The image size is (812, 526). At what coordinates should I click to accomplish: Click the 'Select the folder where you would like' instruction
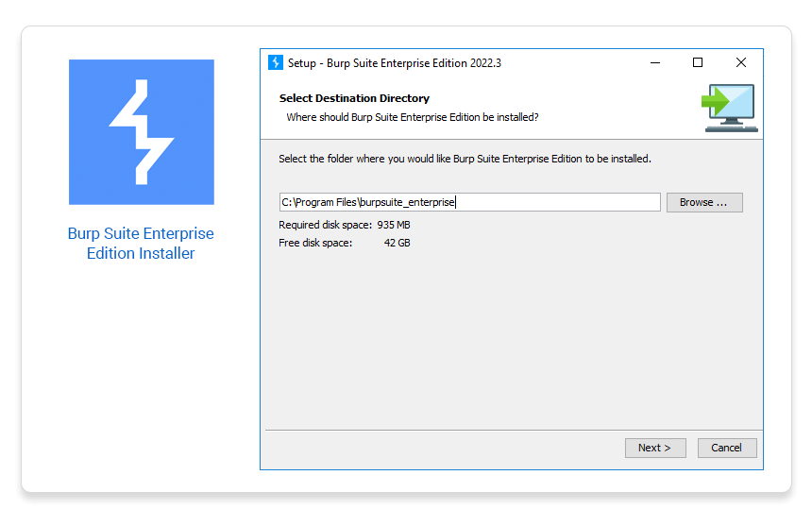tap(465, 159)
